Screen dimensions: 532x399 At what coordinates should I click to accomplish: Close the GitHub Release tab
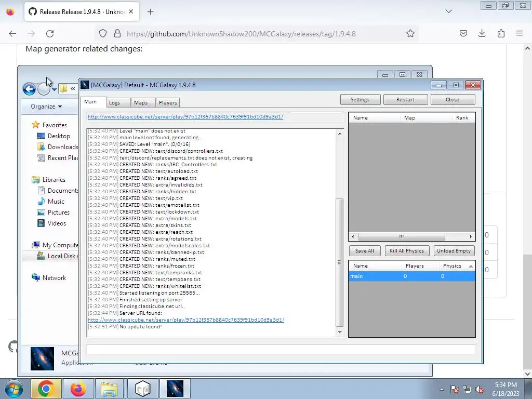point(131,11)
